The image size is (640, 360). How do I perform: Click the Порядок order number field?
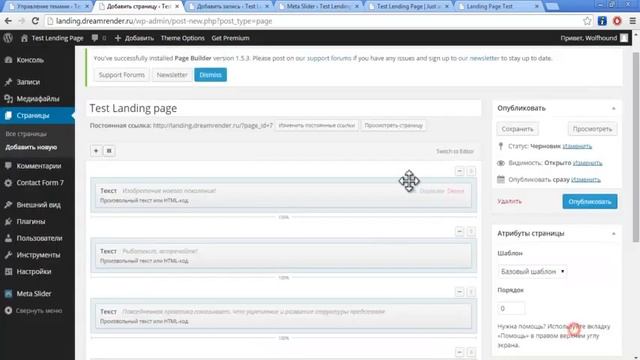511,309
